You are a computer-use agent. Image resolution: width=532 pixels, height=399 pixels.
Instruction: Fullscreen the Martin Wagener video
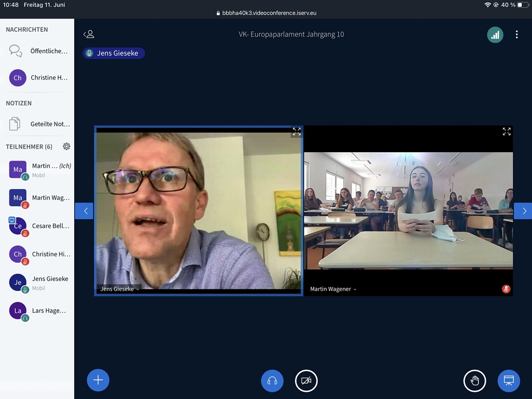[507, 132]
